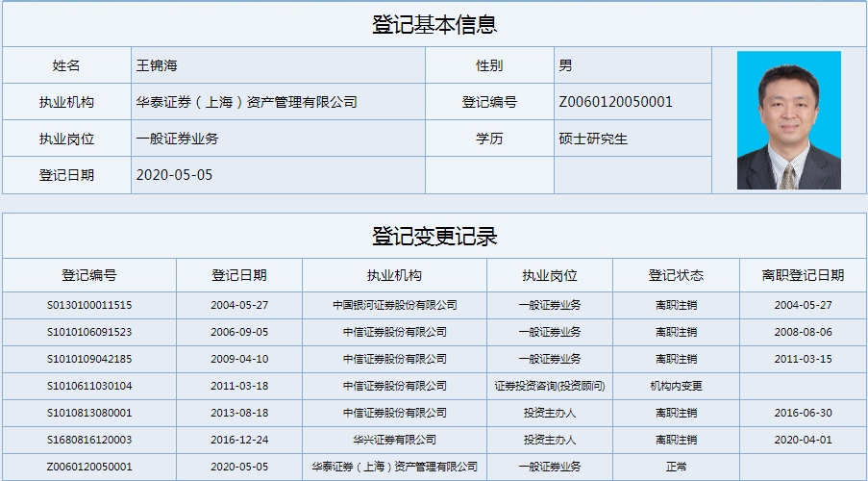Click the 硕士研究生 education value
The image size is (868, 481).
(x=593, y=139)
